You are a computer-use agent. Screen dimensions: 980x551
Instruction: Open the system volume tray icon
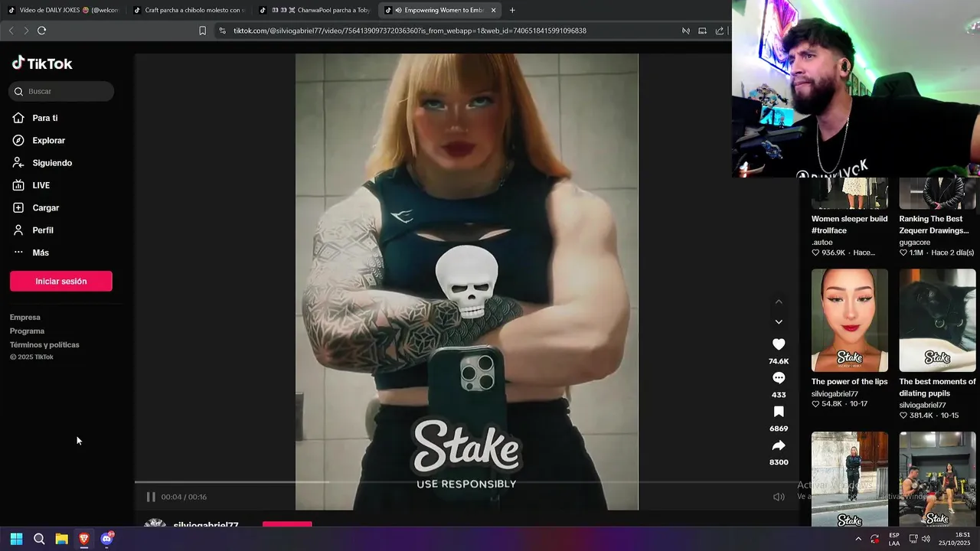pos(926,539)
